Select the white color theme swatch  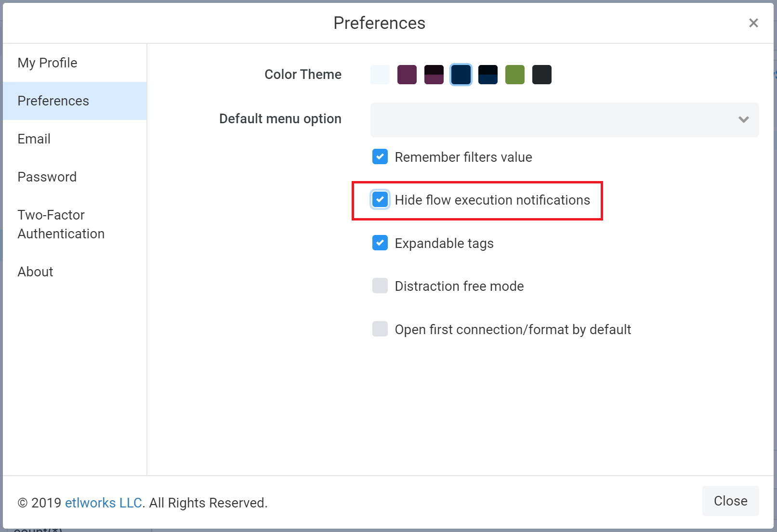click(x=380, y=75)
